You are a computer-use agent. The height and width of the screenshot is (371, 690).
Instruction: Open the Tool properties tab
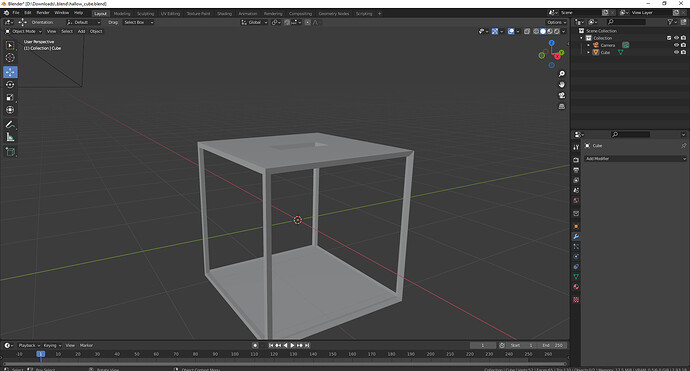coord(576,147)
